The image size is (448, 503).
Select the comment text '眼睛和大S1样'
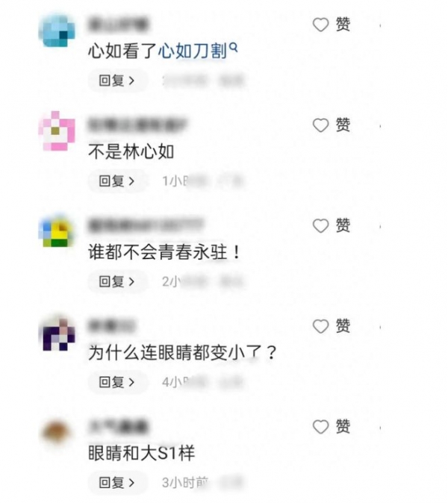(x=142, y=453)
